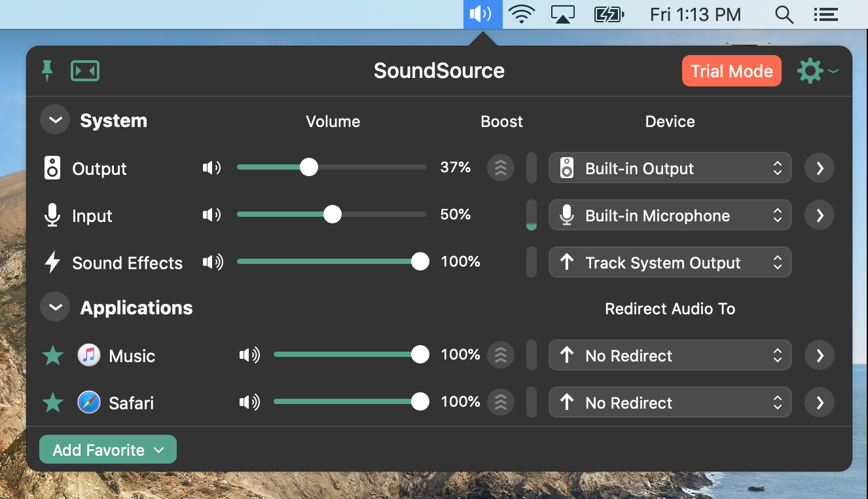This screenshot has width=868, height=499.
Task: Mute the Output volume speaker icon
Action: point(211,168)
